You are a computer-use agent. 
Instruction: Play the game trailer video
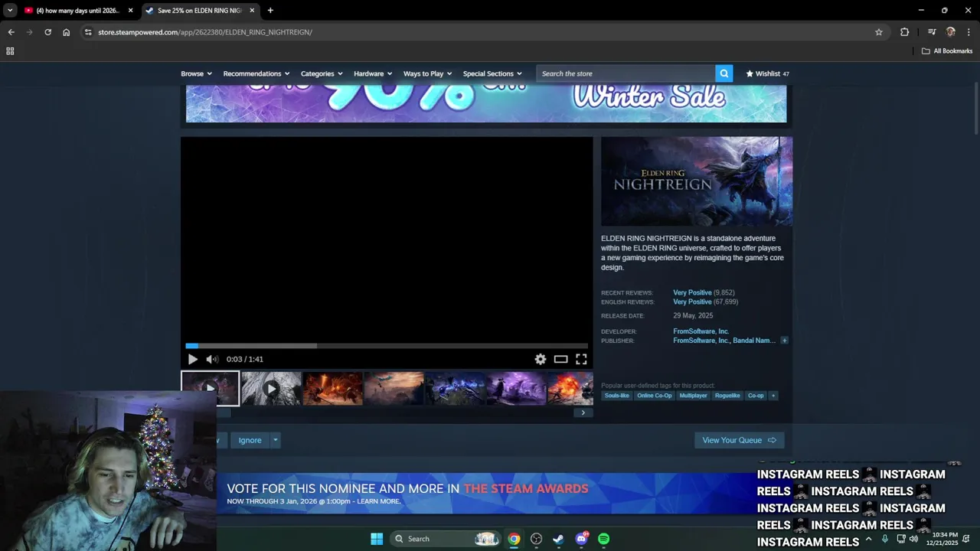coord(192,359)
